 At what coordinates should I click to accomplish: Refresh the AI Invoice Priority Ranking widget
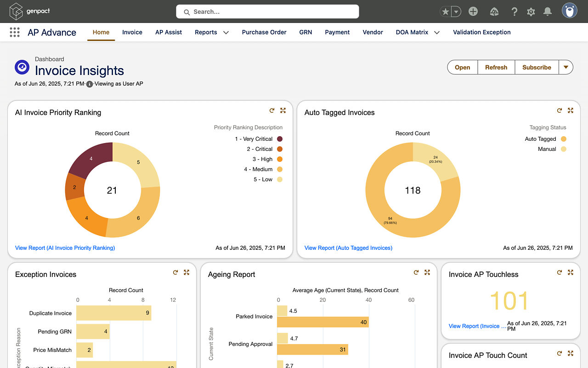pos(272,110)
